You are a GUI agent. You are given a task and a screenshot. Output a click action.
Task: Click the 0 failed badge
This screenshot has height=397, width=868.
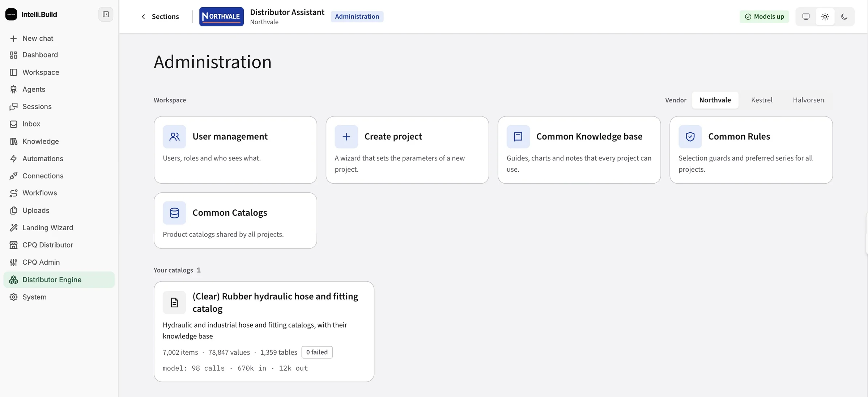click(317, 353)
